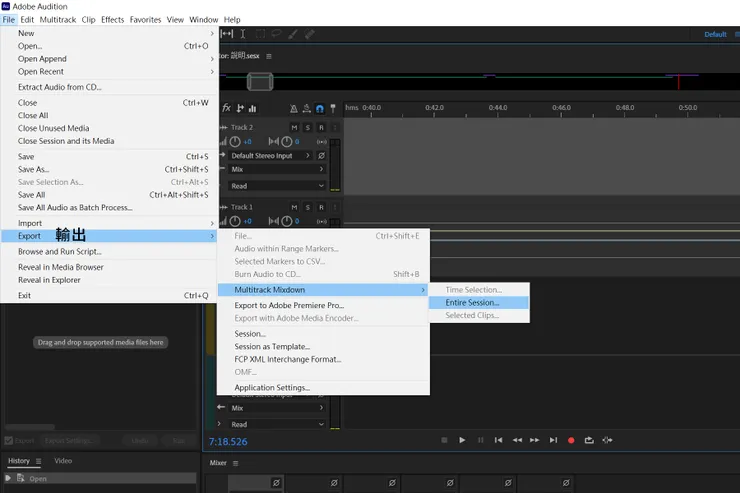Choose Entire Session in Multitrack Mixdown submenu
Image resolution: width=740 pixels, height=493 pixels.
pyautogui.click(x=471, y=302)
